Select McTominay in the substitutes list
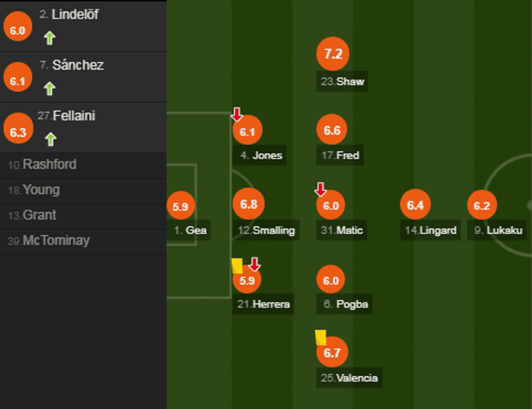Image resolution: width=532 pixels, height=409 pixels. (49, 241)
